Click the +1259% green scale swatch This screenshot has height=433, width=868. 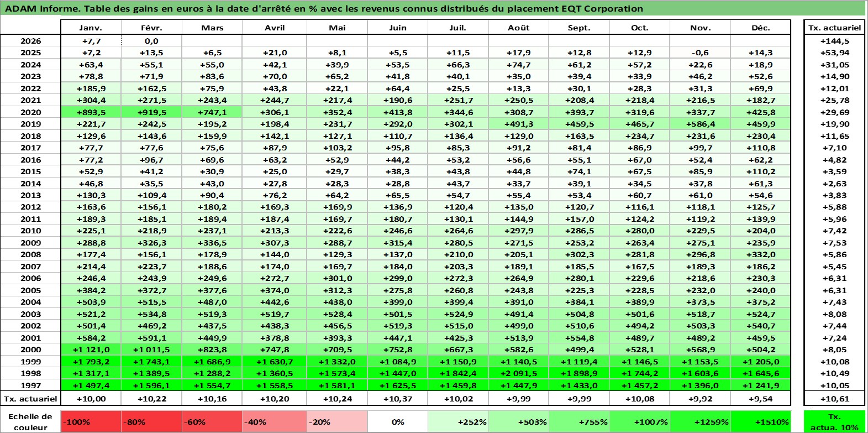(x=700, y=421)
